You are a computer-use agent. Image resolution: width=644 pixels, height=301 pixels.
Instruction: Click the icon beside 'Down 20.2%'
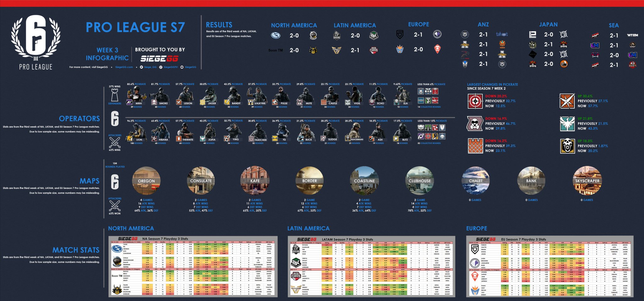[475, 101]
